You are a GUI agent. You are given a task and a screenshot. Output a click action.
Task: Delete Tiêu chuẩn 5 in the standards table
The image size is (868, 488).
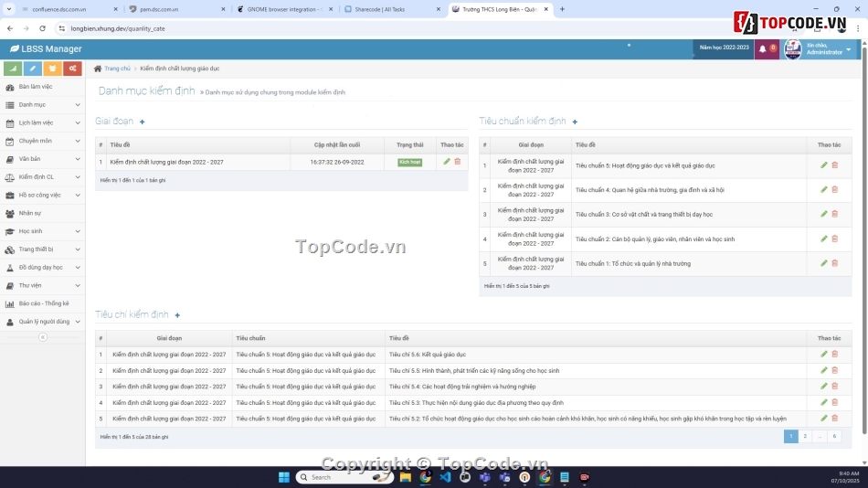tap(834, 165)
